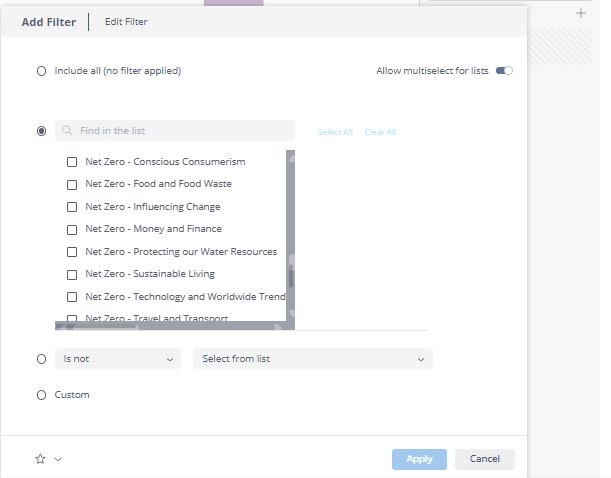Expand the chevron beside the star icon
The image size is (611, 478).
tap(58, 460)
